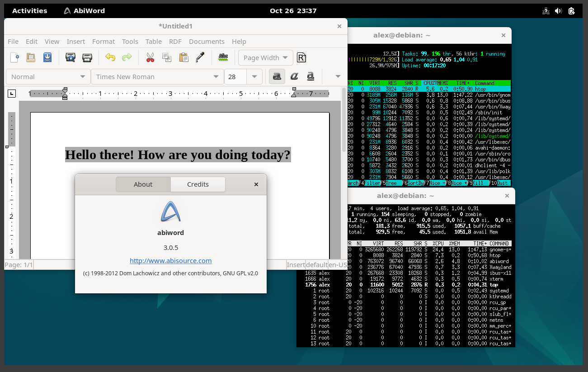The image size is (588, 372).
Task: Click the Paste icon
Action: pos(183,57)
